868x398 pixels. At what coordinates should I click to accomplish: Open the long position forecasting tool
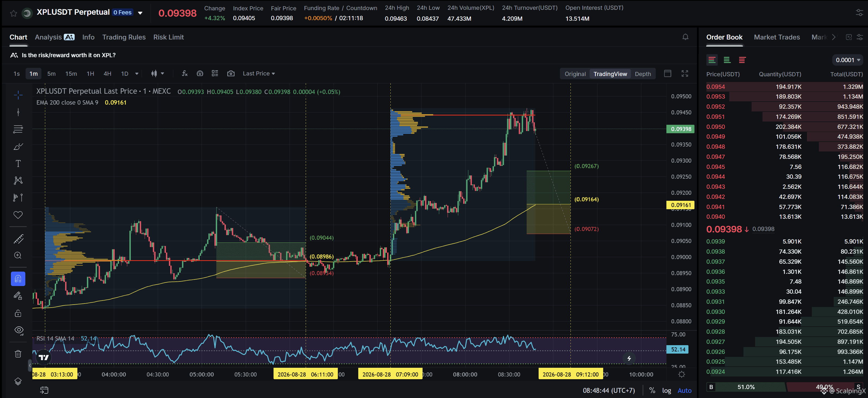tap(18, 198)
